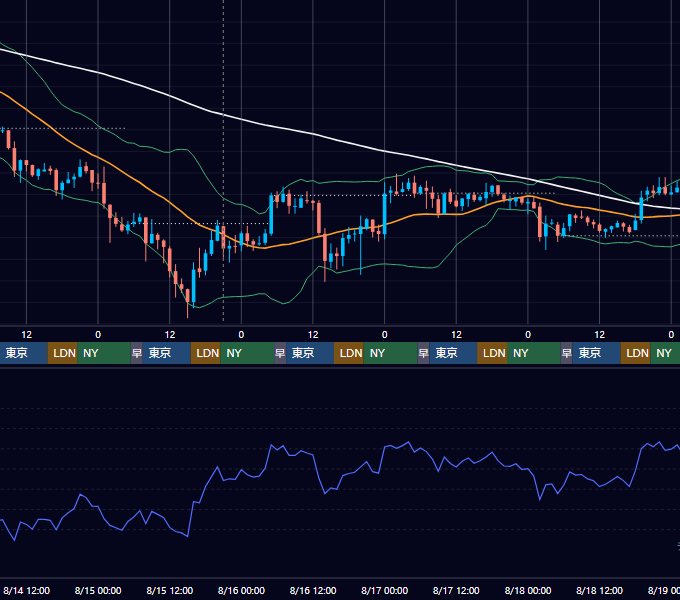The image size is (680, 600).
Task: Select the LDN session block on 8/16
Action: coord(349,353)
